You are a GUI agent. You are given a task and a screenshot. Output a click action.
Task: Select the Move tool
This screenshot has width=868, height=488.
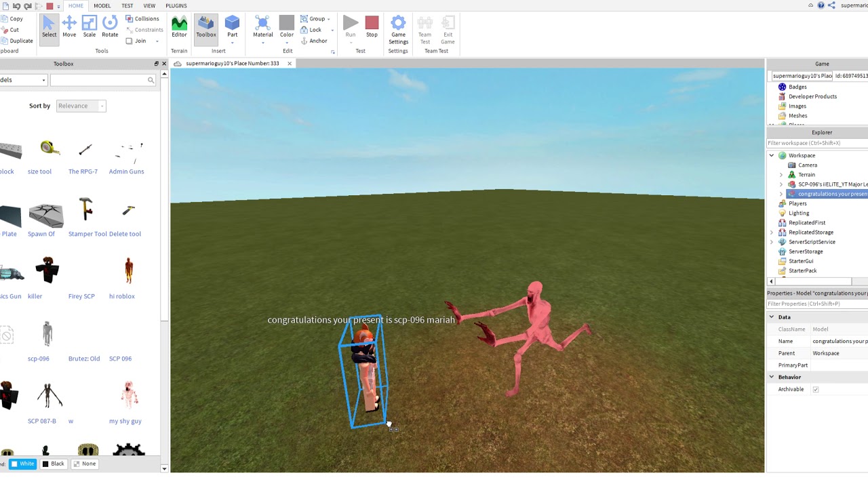pos(69,26)
